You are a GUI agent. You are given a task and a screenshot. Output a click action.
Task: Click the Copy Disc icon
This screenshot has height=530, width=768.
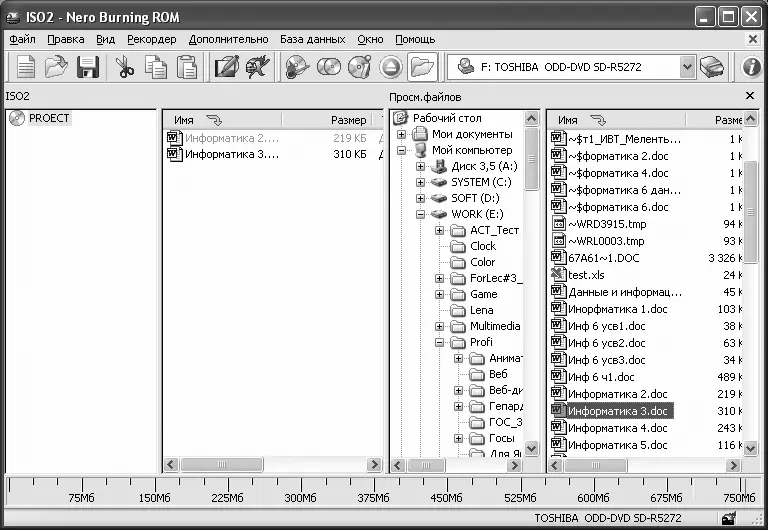329,67
